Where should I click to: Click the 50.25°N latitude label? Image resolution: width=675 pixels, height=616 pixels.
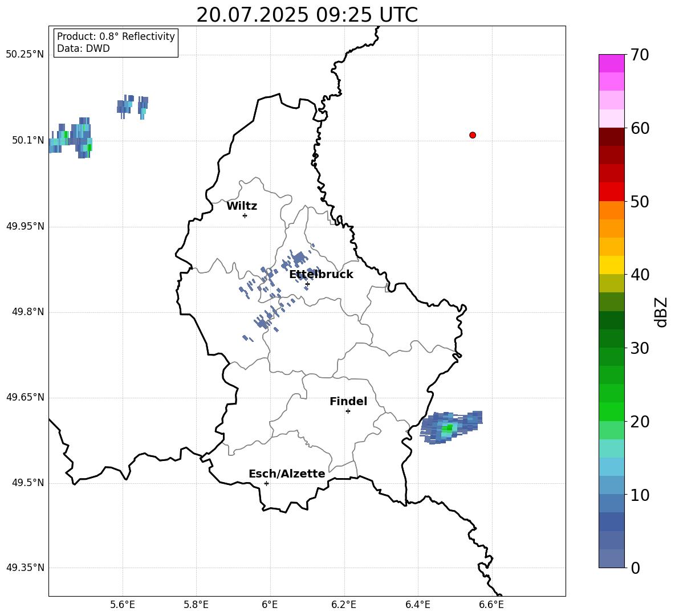point(25,55)
